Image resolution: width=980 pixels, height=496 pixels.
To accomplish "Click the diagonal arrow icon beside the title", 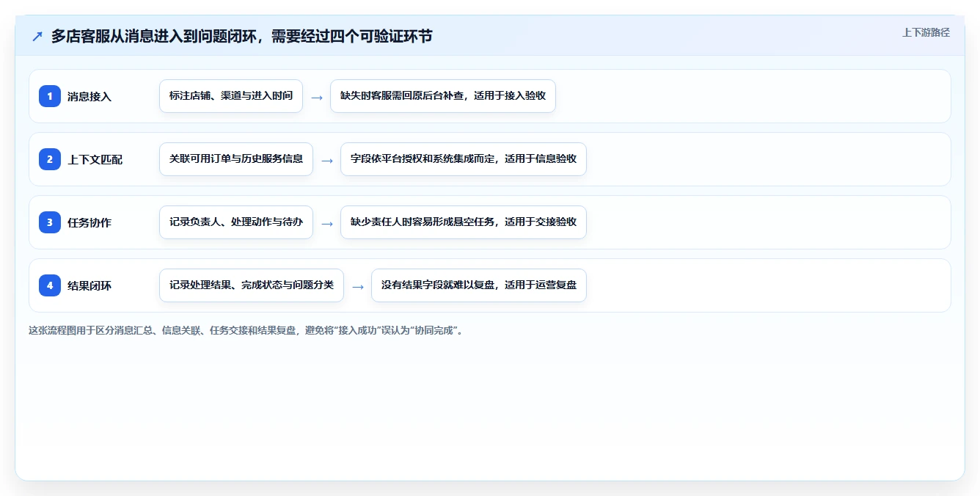I will click(37, 36).
